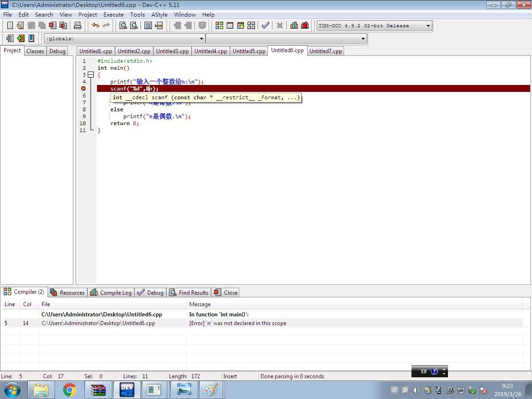532x399 pixels.
Task: Click the Delete Profiling Information icon
Action: [x=305, y=25]
